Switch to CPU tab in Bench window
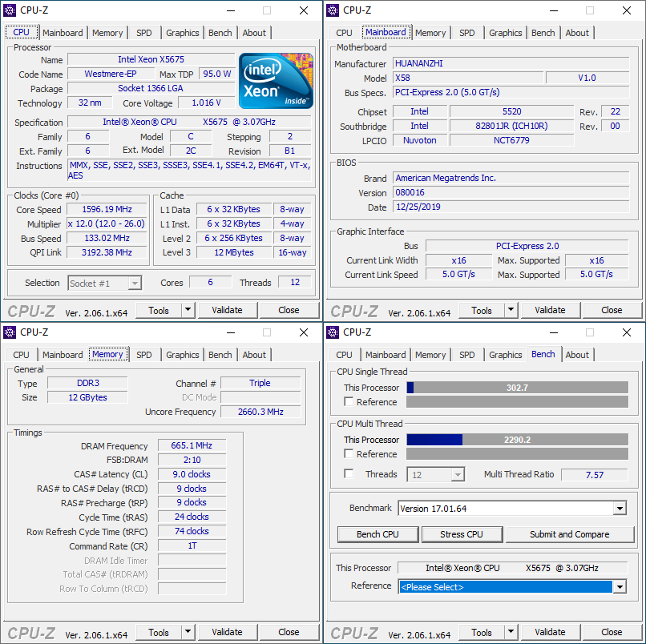The image size is (646, 644). (344, 355)
